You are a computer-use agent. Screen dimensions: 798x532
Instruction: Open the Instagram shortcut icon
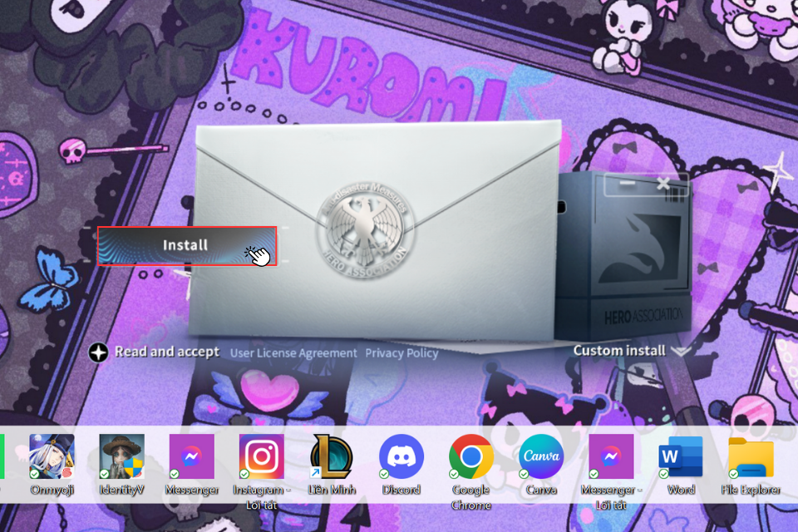262,456
